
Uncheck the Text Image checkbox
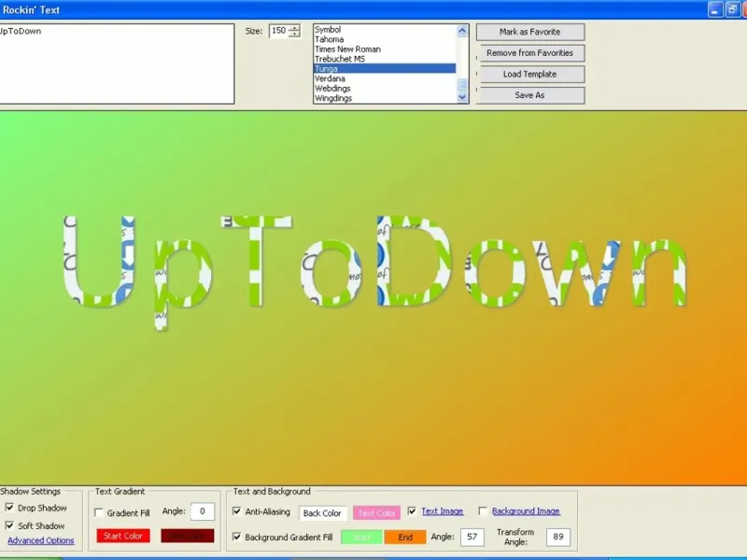412,511
